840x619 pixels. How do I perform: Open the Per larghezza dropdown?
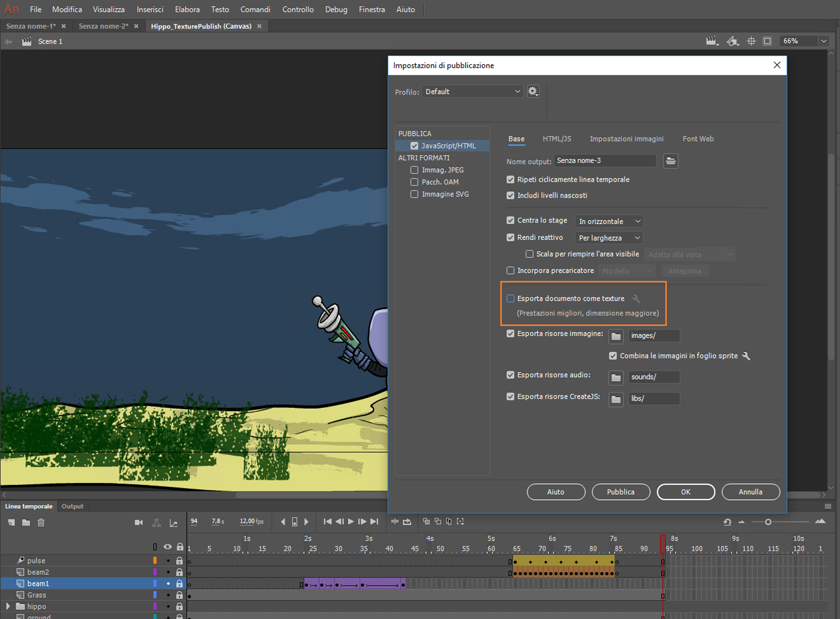tap(609, 238)
